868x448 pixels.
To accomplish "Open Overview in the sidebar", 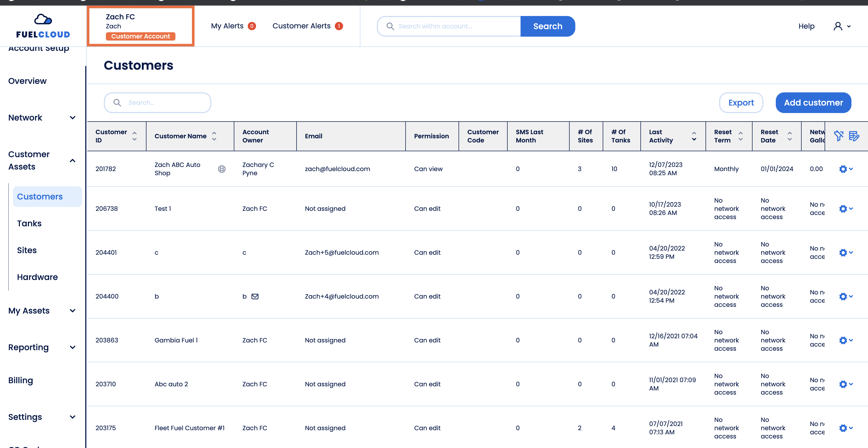I will point(27,81).
